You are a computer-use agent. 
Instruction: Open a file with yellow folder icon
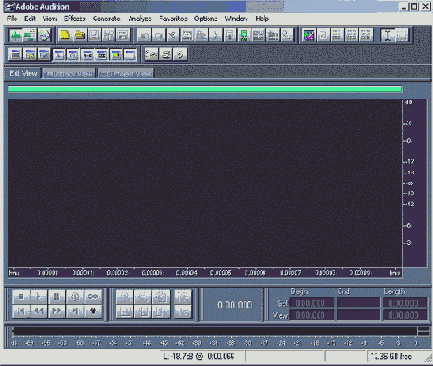pyautogui.click(x=79, y=35)
